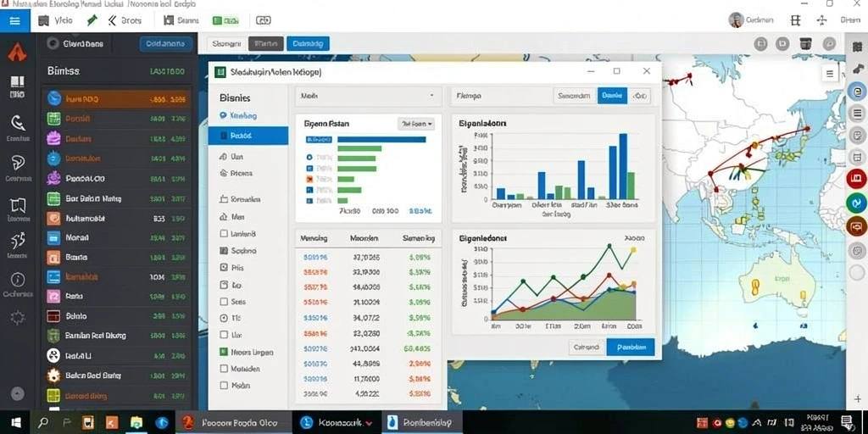
Task: Enable the unchecked box below the green checkbox
Action: [x=224, y=368]
